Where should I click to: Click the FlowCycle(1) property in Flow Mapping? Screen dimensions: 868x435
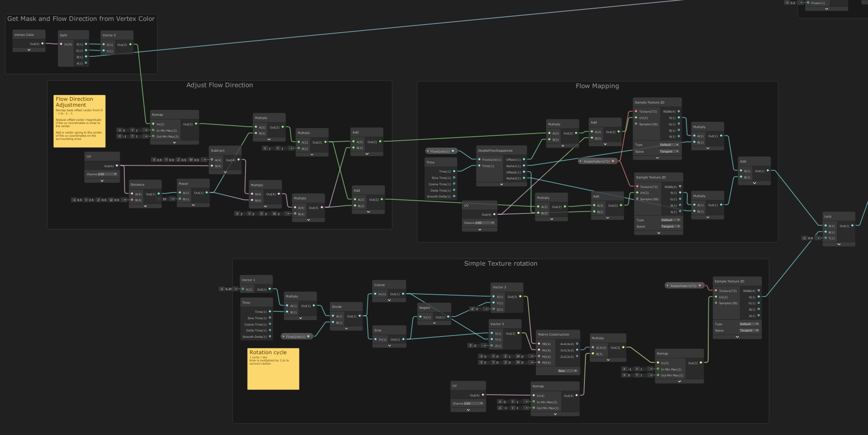click(441, 151)
